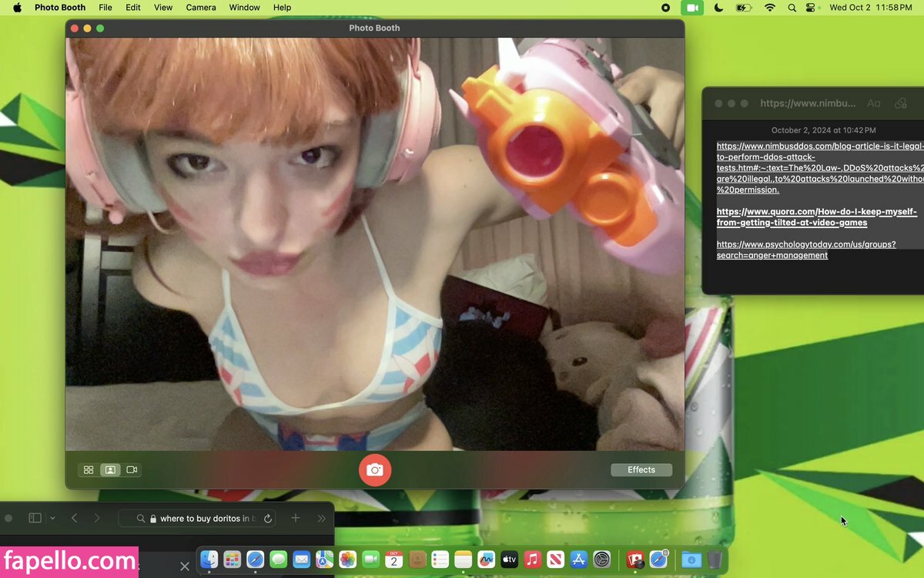
Task: Click the green camera-in-use indicator
Action: [691, 8]
